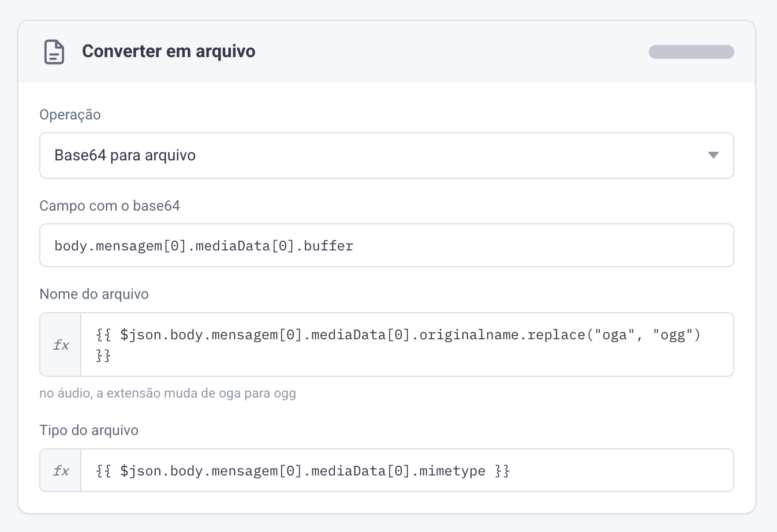The image size is (777, 532).
Task: Click the gray placeholder pill in header
Action: [692, 52]
